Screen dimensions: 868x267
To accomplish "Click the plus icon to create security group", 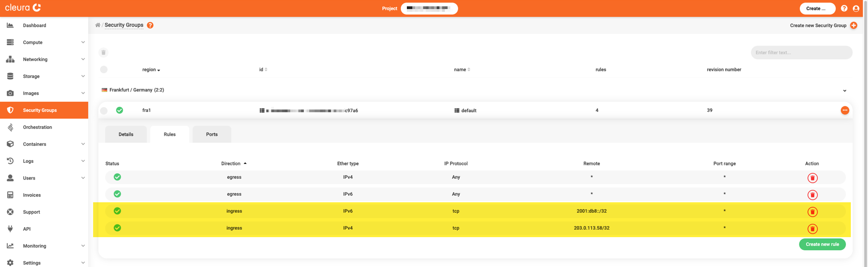I will click(x=853, y=25).
